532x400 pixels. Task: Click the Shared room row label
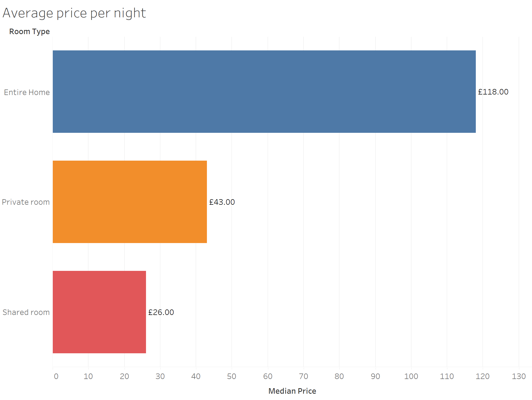click(x=26, y=312)
